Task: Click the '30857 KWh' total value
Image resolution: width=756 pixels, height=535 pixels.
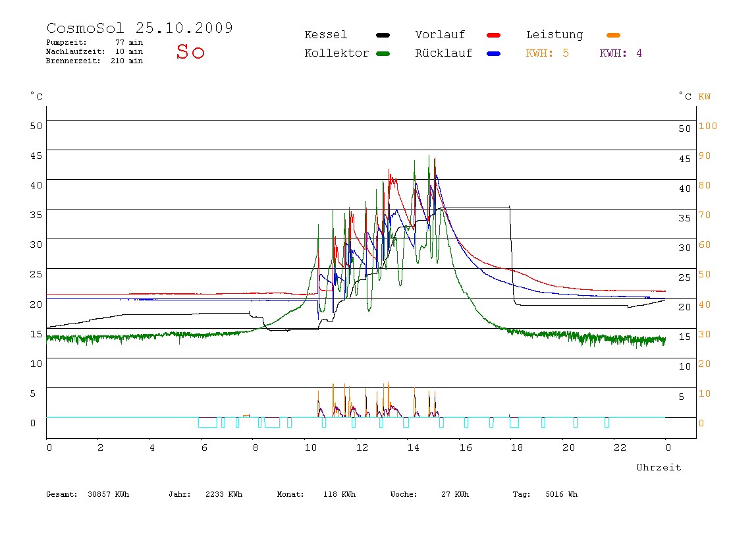Action: [x=109, y=494]
